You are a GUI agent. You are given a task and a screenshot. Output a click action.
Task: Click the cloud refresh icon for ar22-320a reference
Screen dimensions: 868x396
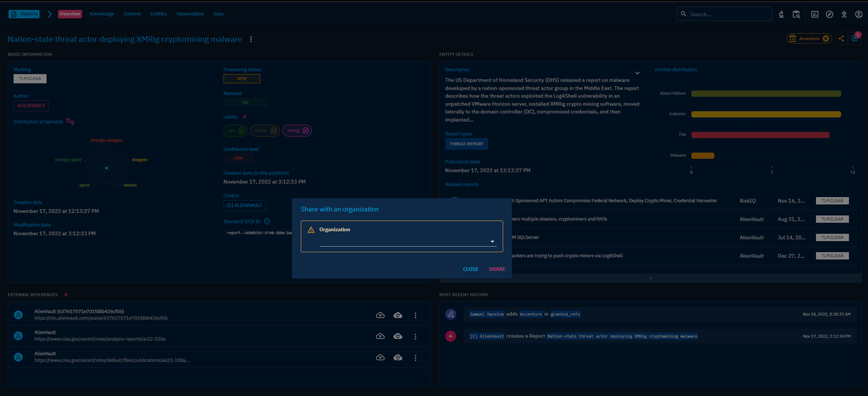[x=397, y=336]
